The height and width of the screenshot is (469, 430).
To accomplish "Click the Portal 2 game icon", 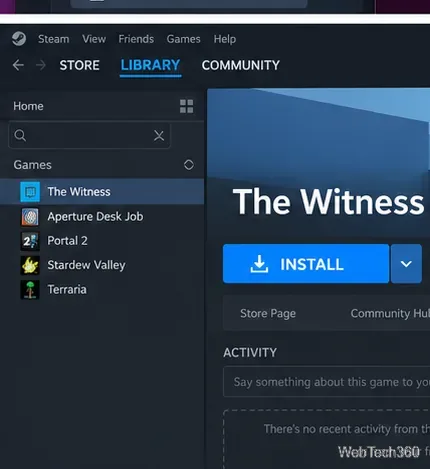I will [30, 241].
